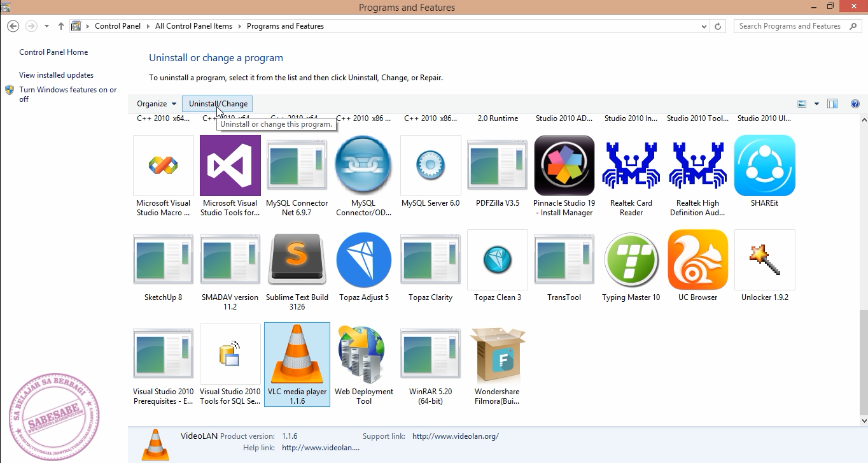Select the SMADAV version 11.2 icon
868x463 pixels.
coord(230,260)
